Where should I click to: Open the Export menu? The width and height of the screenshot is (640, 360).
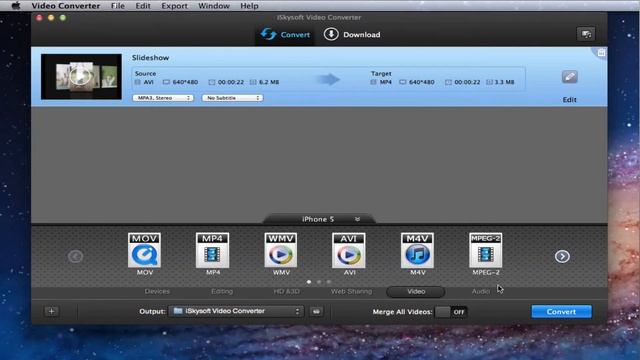(174, 6)
